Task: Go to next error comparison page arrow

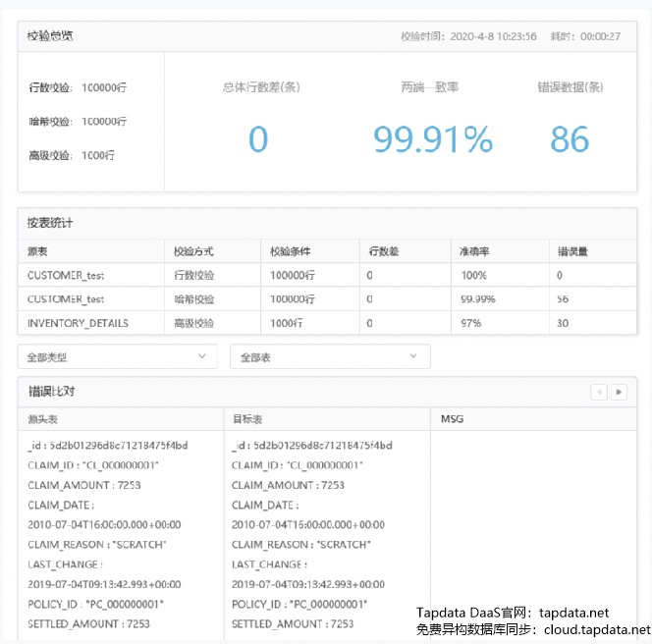Action: [619, 392]
